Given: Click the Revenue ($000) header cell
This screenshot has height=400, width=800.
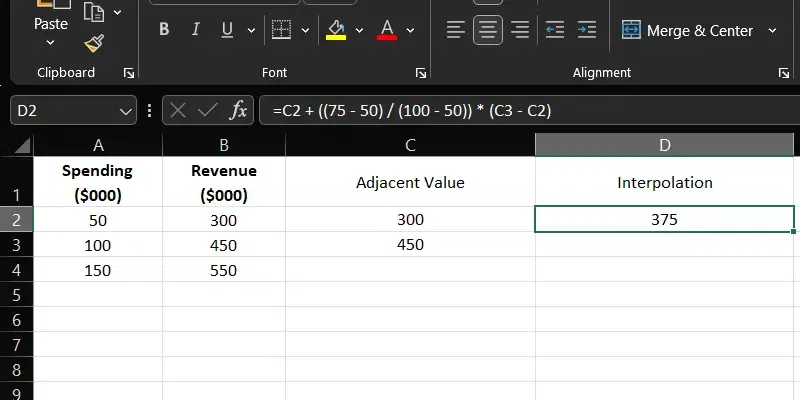Looking at the screenshot, I should (224, 182).
